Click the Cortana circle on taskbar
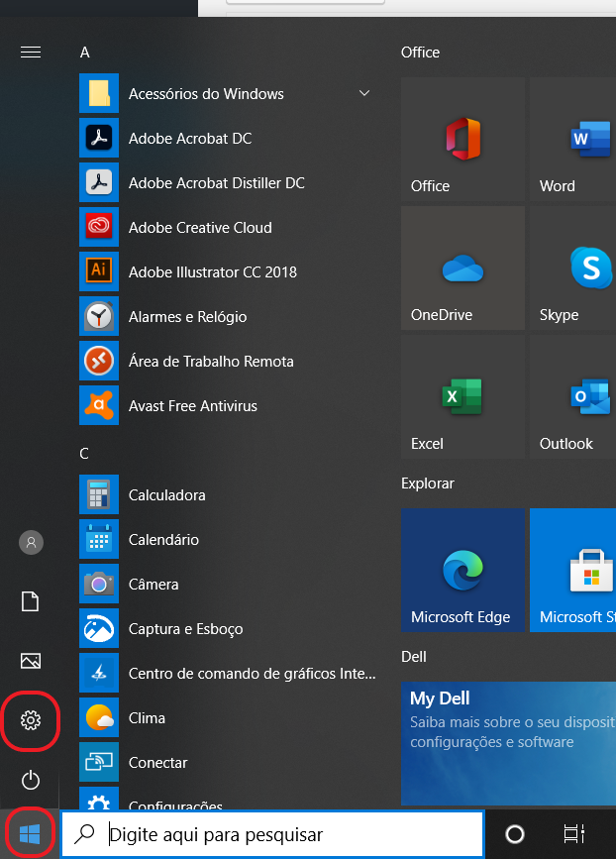This screenshot has width=616, height=859. point(515,834)
